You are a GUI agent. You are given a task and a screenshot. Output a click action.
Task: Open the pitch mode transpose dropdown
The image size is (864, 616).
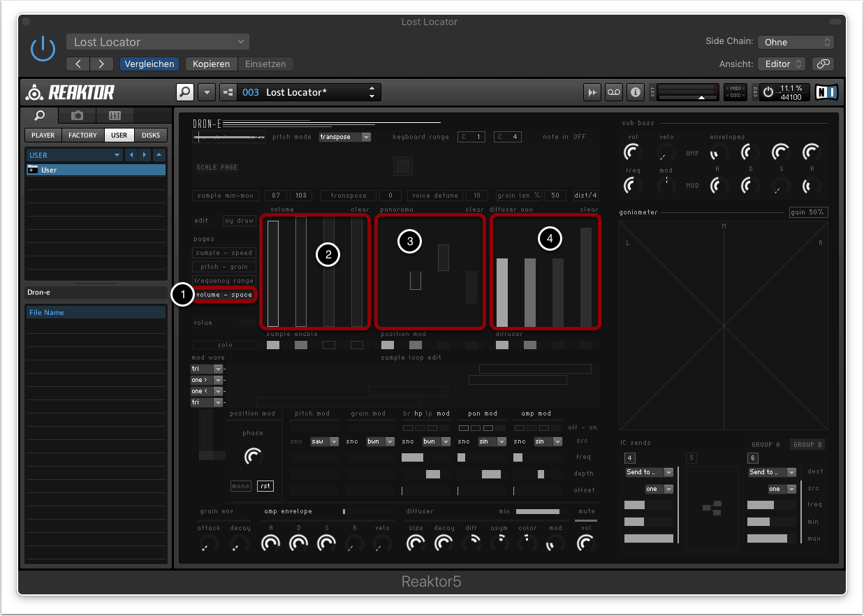(x=345, y=137)
